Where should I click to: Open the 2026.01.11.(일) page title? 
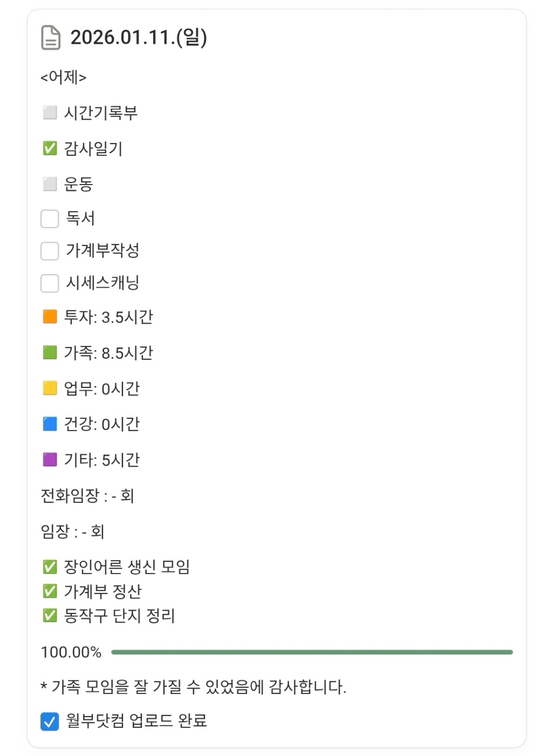point(139,37)
